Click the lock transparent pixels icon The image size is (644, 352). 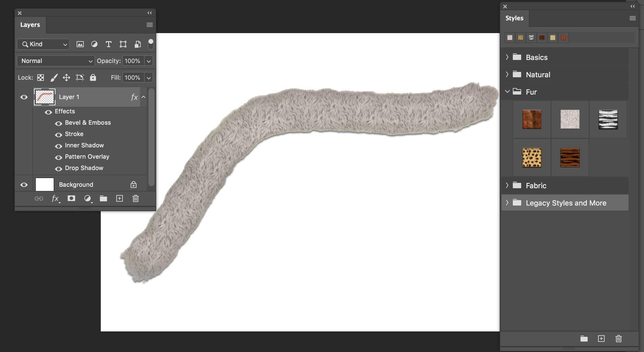point(41,78)
